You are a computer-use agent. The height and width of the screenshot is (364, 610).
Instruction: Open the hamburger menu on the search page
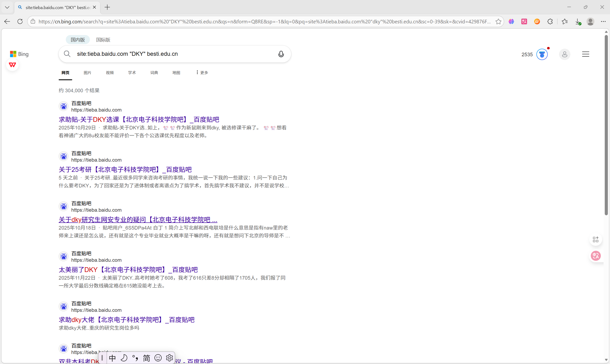586,54
